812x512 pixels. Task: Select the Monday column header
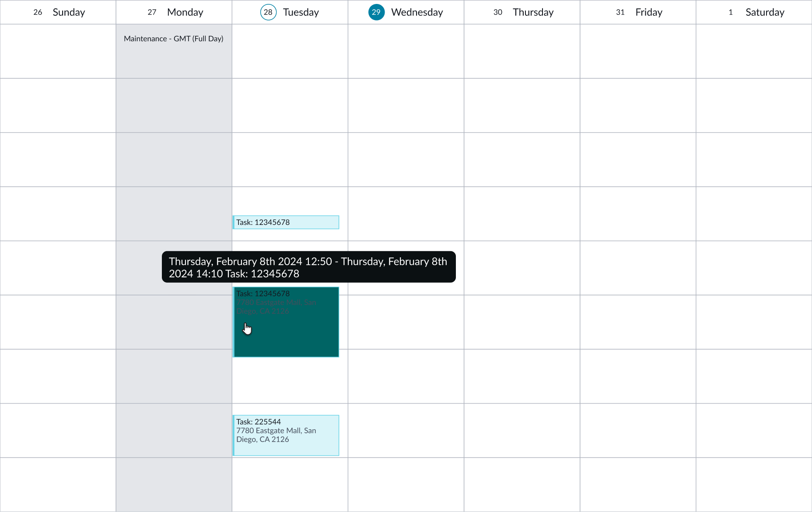[185, 12]
